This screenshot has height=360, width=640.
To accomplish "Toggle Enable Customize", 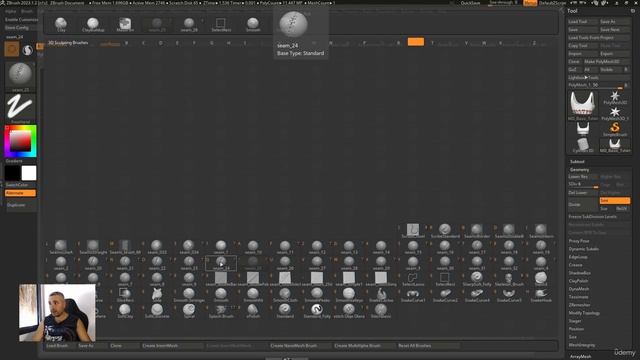I will tap(21, 20).
